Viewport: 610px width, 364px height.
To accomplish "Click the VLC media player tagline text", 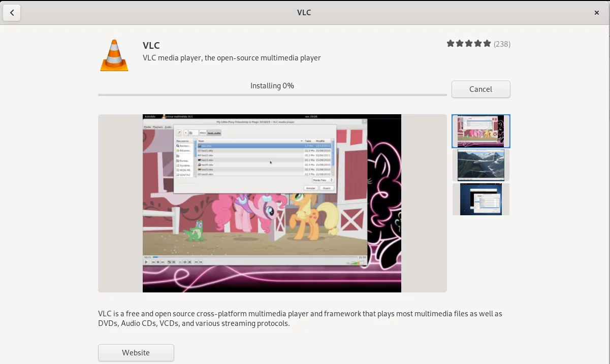I will (232, 58).
